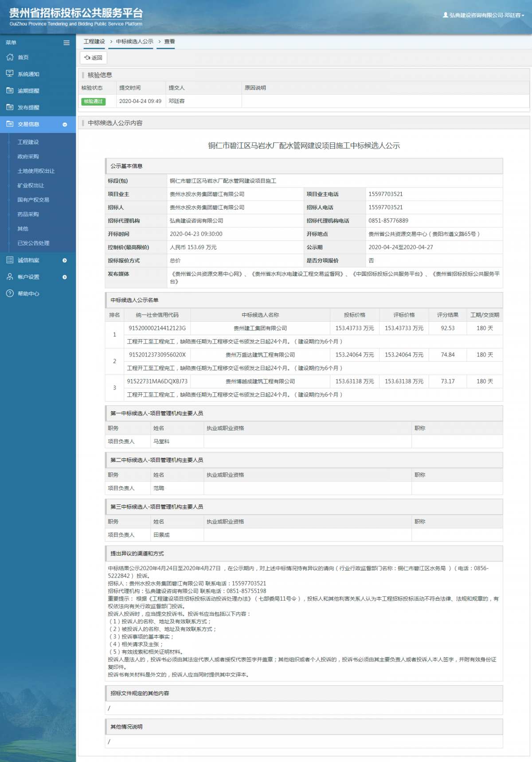Select 土地使用权出让 submenu item
Image resolution: width=532 pixels, height=762 pixels.
[36, 171]
